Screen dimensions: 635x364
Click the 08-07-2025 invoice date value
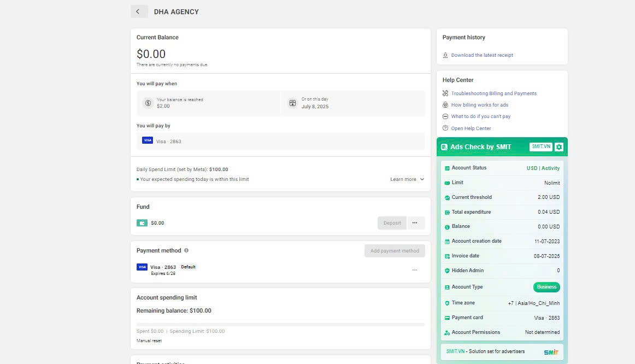click(546, 256)
